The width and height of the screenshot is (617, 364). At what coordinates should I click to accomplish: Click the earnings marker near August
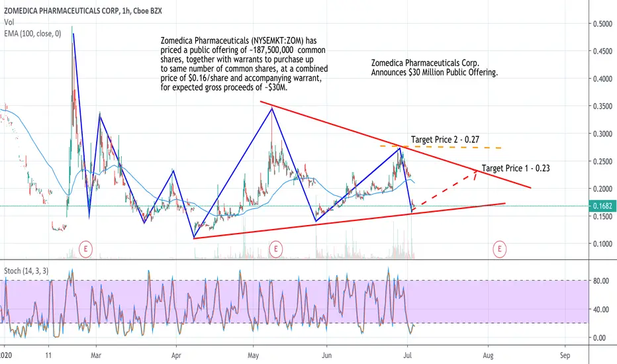pyautogui.click(x=500, y=249)
